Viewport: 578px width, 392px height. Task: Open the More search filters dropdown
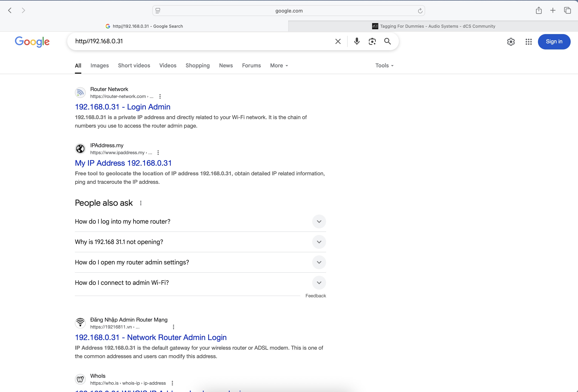click(x=279, y=66)
